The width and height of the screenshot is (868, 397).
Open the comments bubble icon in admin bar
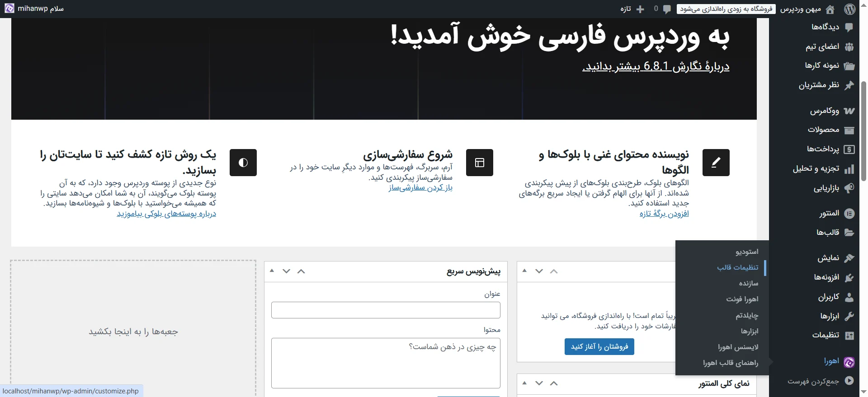click(667, 9)
